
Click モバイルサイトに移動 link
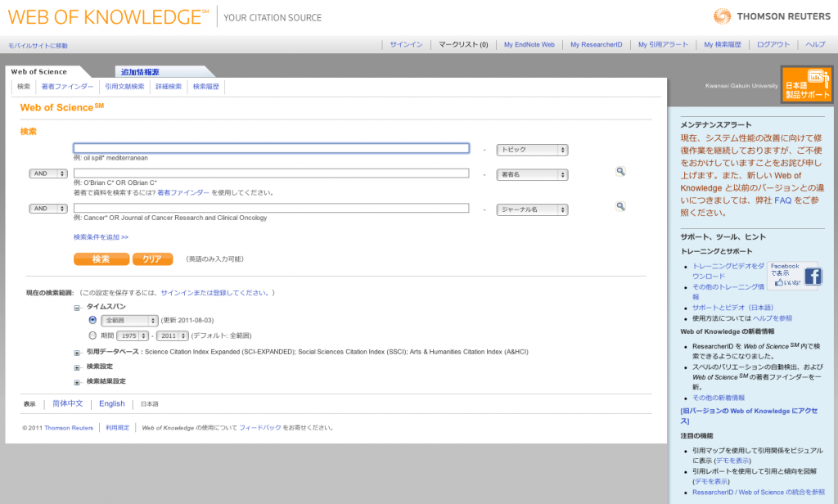tap(38, 46)
